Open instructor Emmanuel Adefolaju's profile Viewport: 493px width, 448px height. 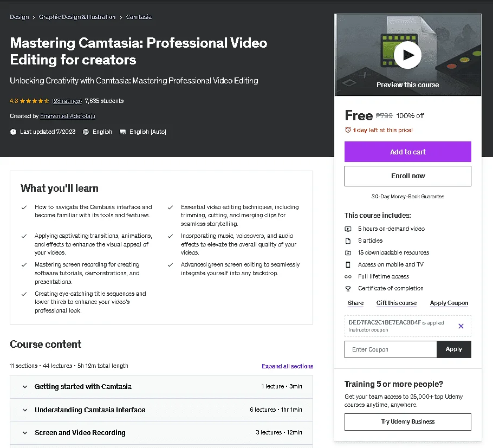click(68, 116)
